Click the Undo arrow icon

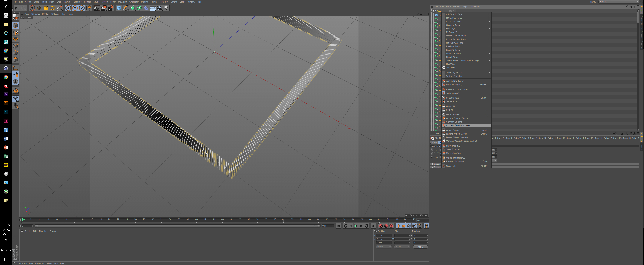[17, 8]
